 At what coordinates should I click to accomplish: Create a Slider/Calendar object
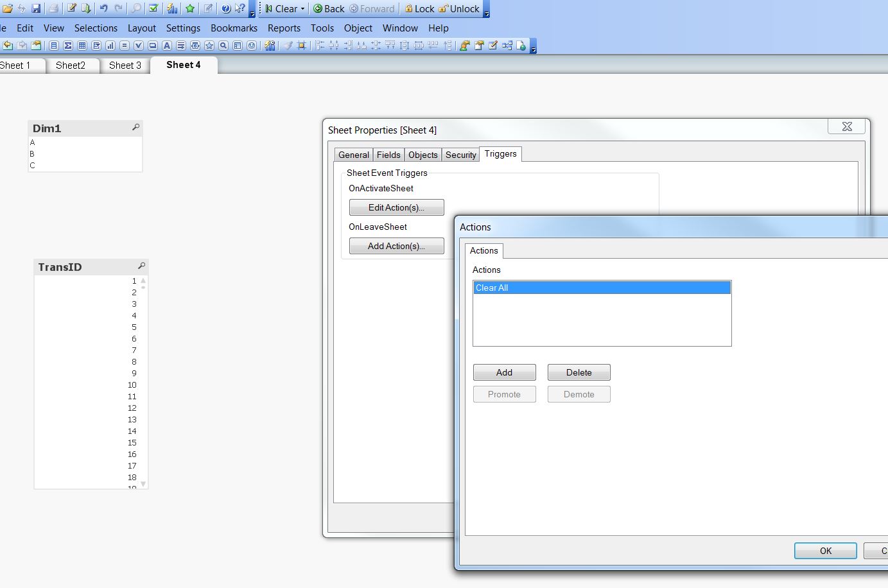click(195, 46)
